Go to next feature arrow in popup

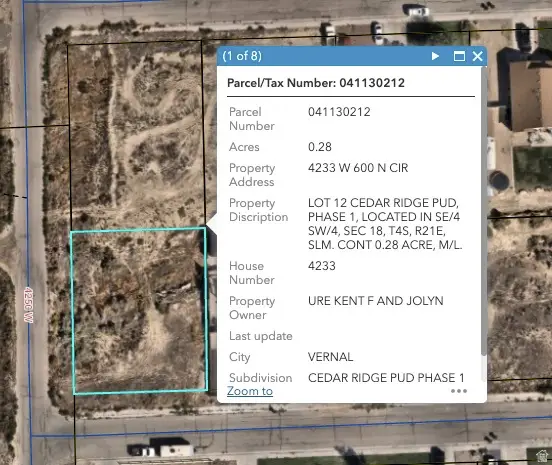[x=435, y=56]
